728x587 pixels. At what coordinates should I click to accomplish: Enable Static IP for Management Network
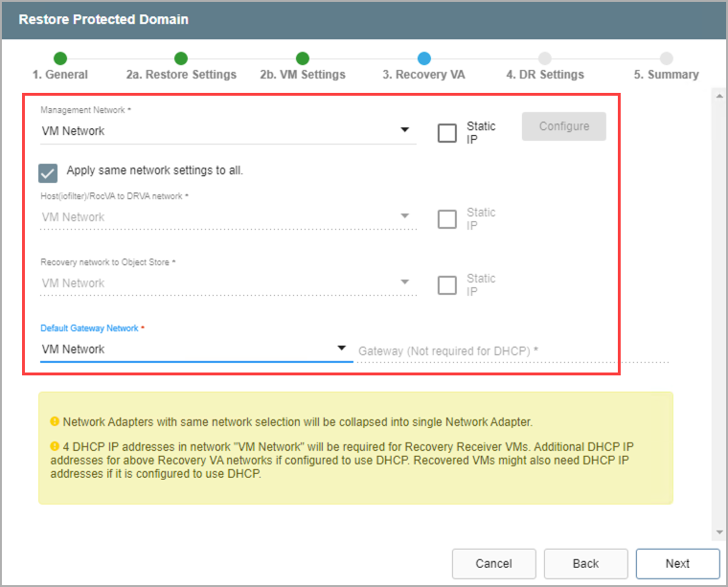pos(447,132)
